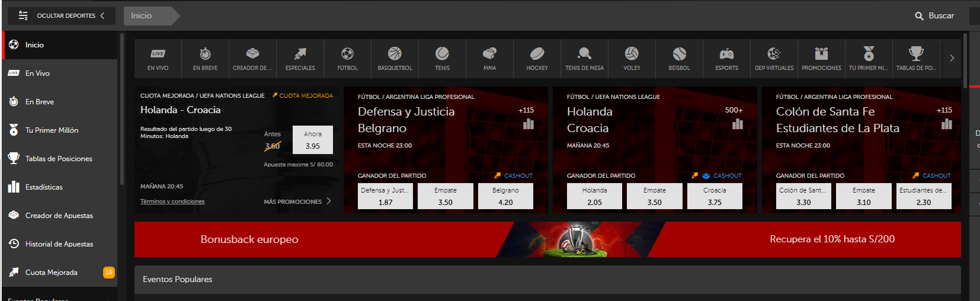Open Tu Primer Millón in sports bar
The height and width of the screenshot is (301, 980).
tap(869, 59)
